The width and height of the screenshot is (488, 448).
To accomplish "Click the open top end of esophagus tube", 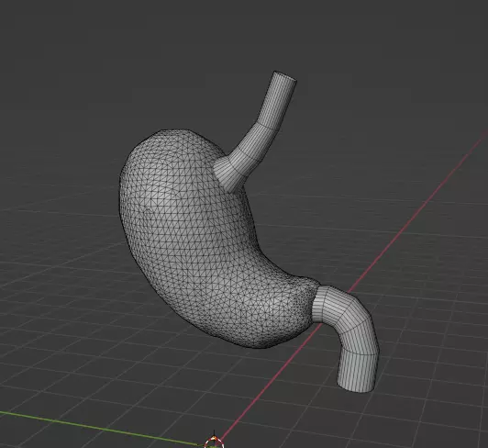I will (x=284, y=76).
